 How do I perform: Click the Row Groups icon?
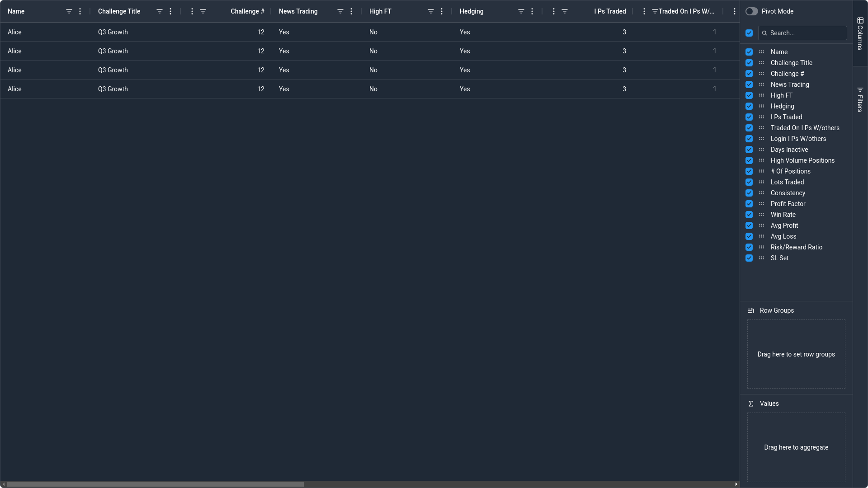pos(751,310)
